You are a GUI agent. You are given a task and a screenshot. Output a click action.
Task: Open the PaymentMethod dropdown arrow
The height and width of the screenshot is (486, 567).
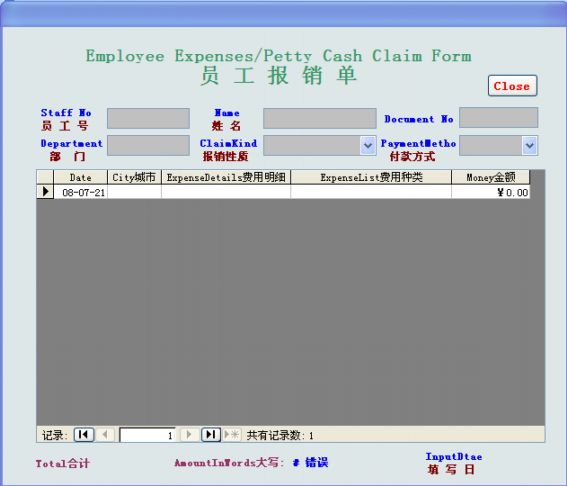(x=530, y=145)
